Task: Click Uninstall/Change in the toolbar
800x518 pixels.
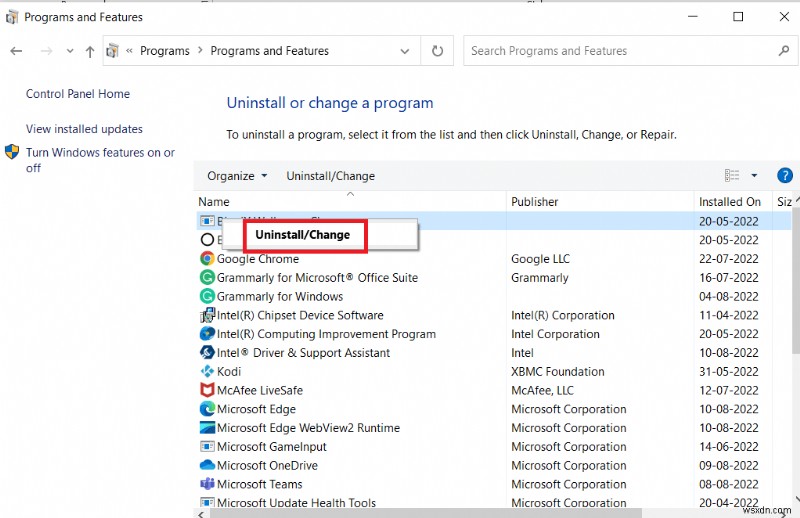Action: click(330, 176)
